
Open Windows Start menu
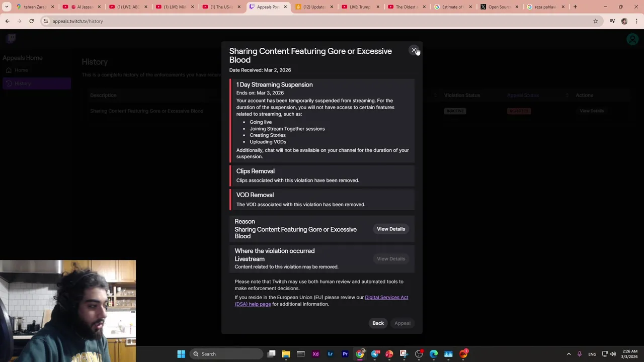tap(181, 354)
